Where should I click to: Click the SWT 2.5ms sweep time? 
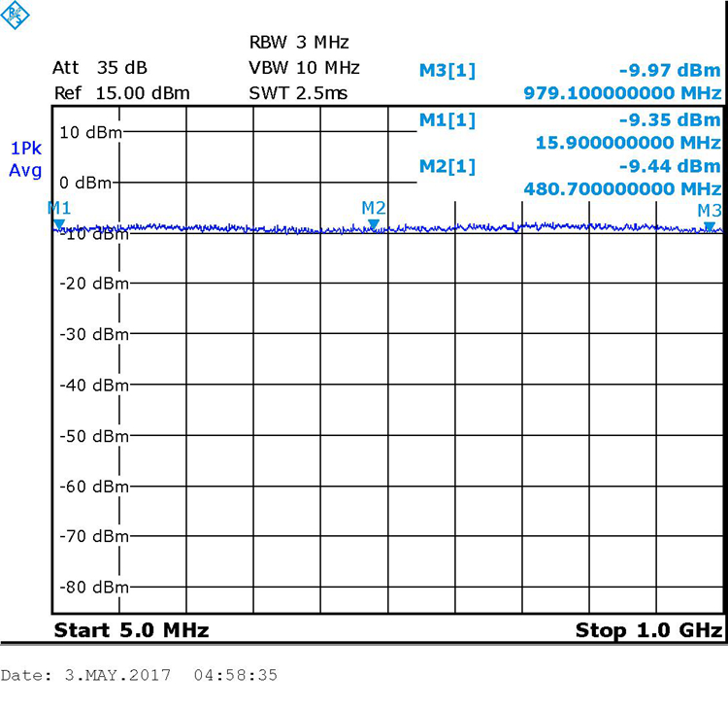pos(298,94)
